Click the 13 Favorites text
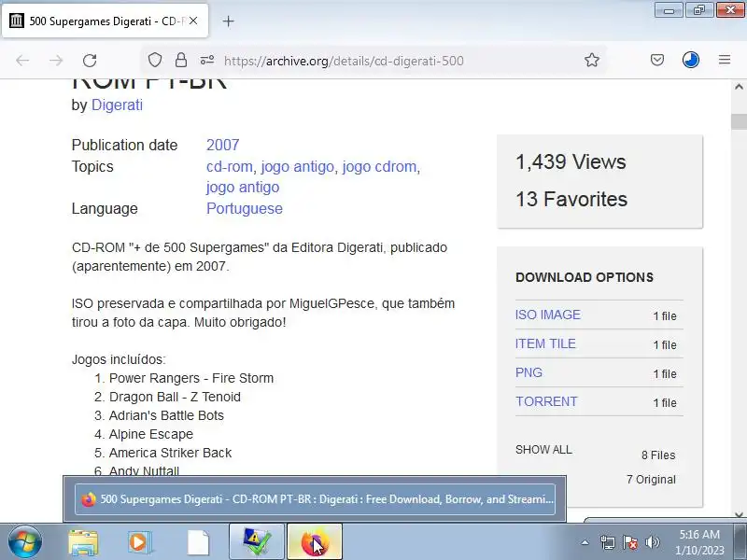 point(571,199)
